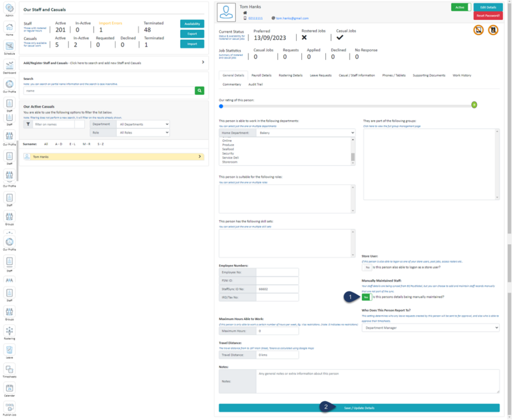
Task: Click the Import button
Action: pyautogui.click(x=192, y=44)
